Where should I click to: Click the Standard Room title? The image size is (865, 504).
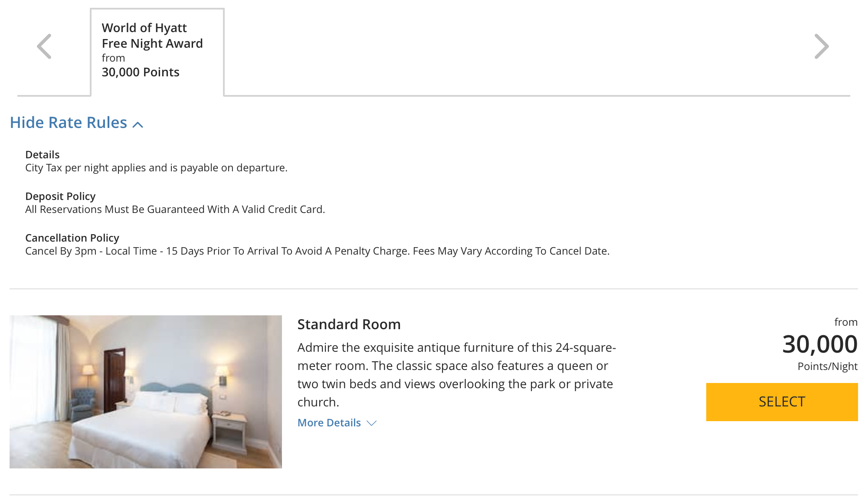click(349, 324)
